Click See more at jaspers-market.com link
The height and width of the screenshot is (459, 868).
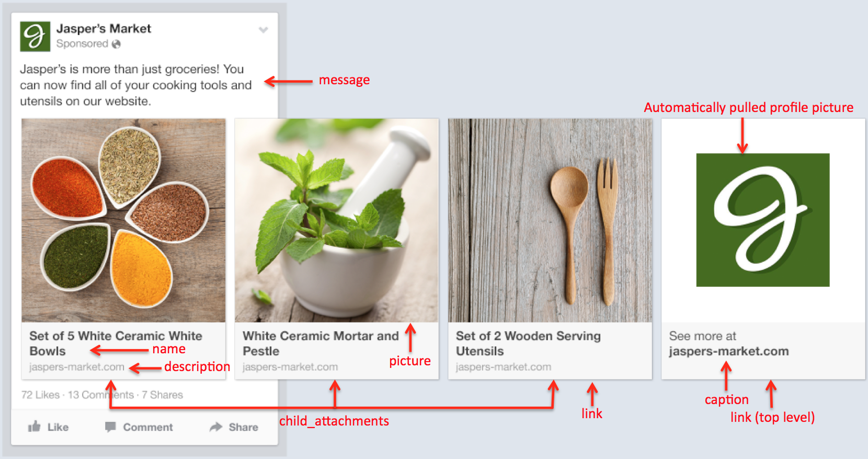[x=729, y=344]
